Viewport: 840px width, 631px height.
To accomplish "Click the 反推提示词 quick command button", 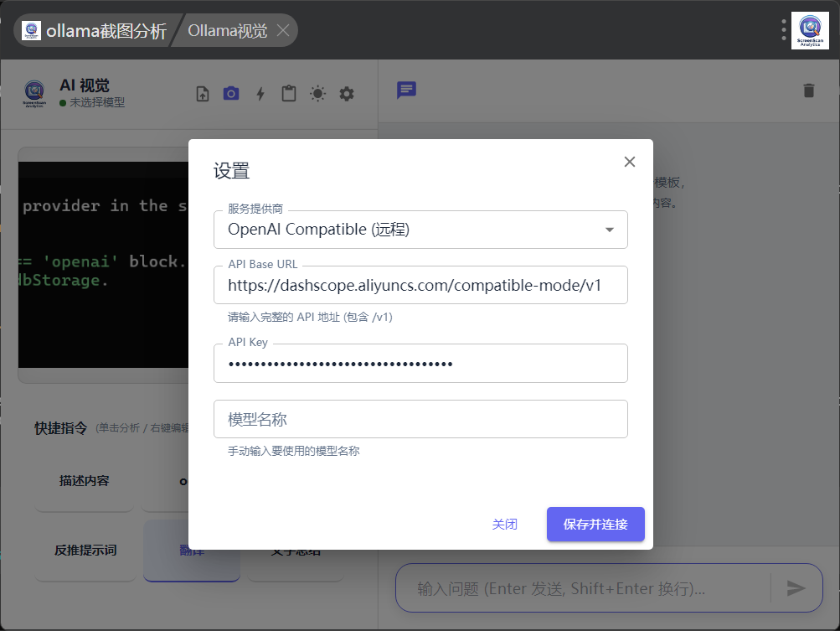I will (x=85, y=551).
